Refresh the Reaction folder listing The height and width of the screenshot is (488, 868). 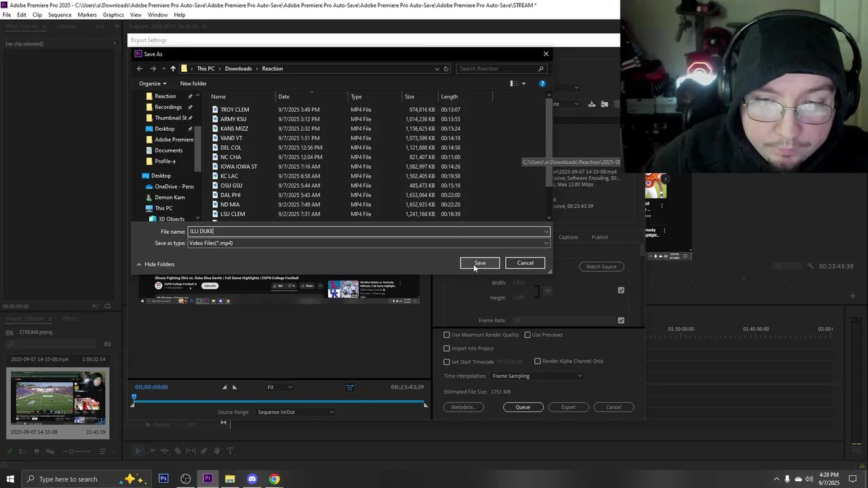(446, 68)
